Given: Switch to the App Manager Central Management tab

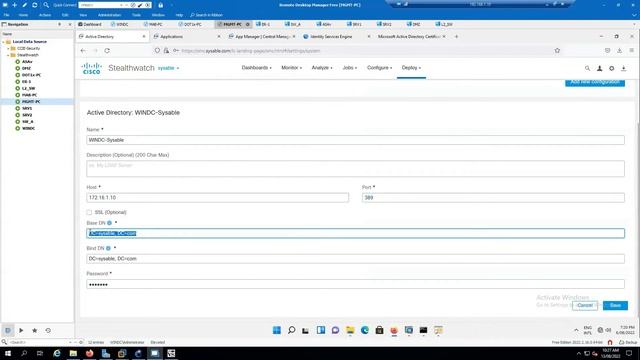Looking at the screenshot, I should coord(261,36).
